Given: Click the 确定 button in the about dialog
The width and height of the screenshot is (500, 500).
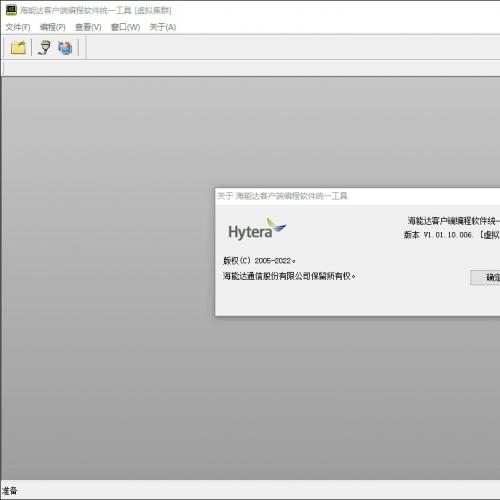Looking at the screenshot, I should coord(485,277).
